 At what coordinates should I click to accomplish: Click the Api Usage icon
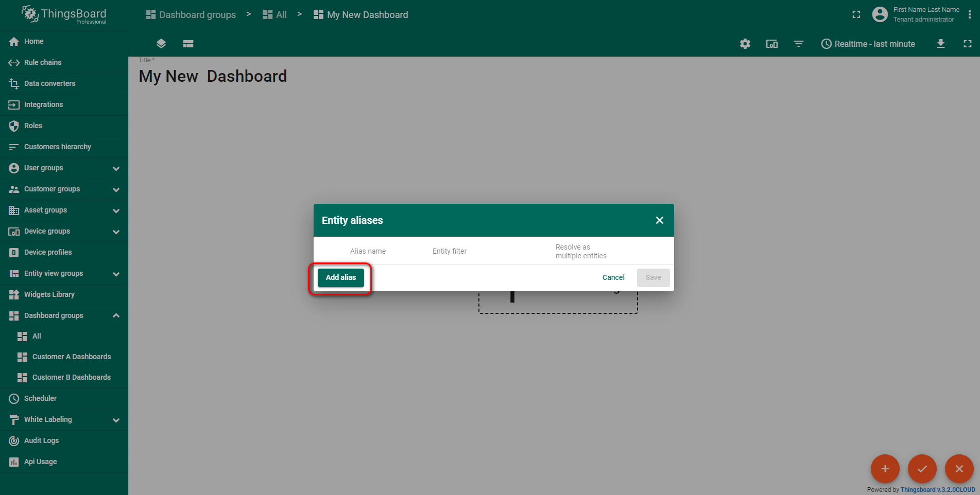[14, 462]
